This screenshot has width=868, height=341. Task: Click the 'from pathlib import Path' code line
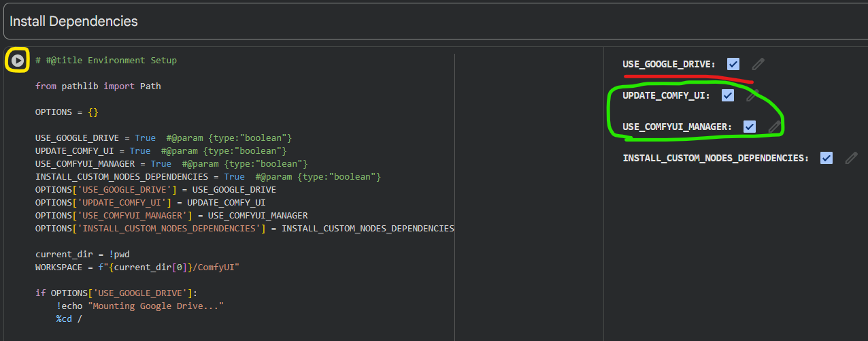point(98,86)
